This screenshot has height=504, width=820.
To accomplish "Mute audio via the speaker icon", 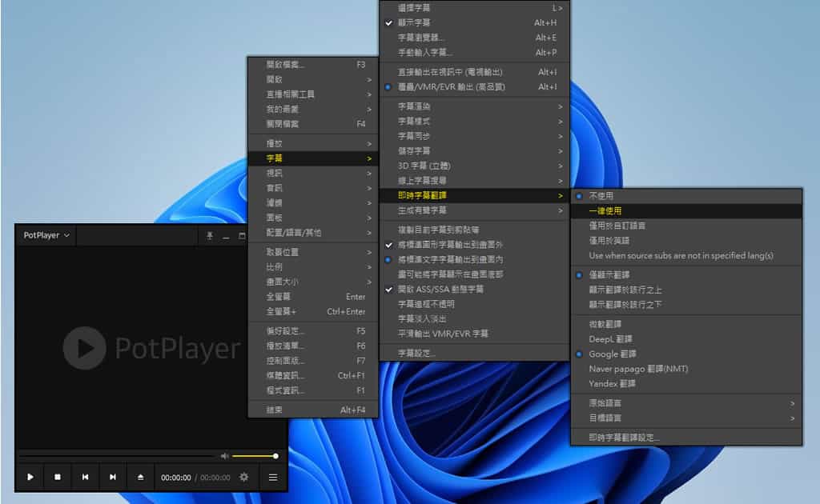I will coord(224,456).
